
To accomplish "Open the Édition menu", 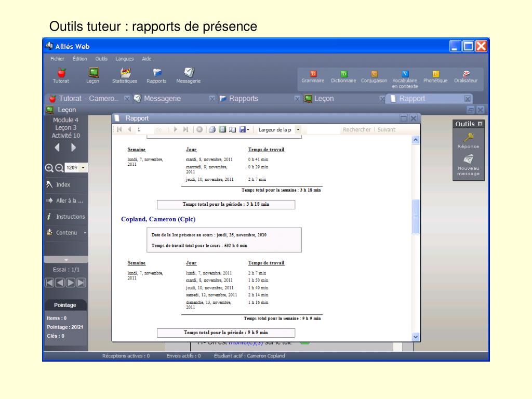I will tap(79, 59).
